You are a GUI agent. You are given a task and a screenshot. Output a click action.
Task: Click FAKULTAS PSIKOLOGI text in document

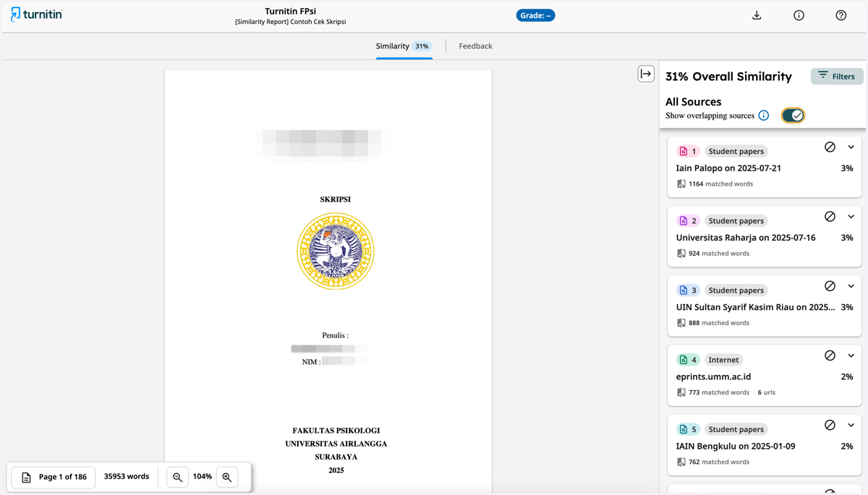[x=336, y=431]
